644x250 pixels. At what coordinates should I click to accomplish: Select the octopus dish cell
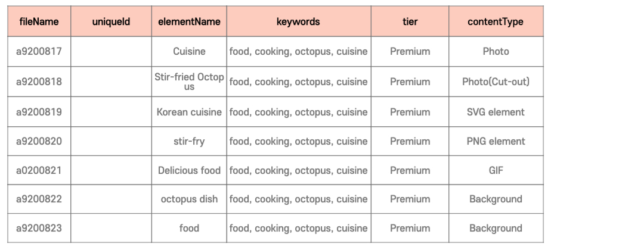point(189,199)
